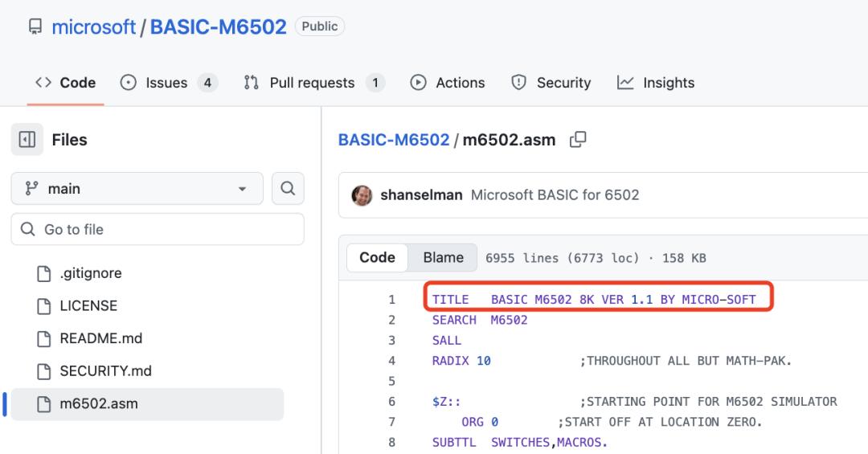Click the microsoft organization link
The width and height of the screenshot is (868, 454).
point(93,27)
